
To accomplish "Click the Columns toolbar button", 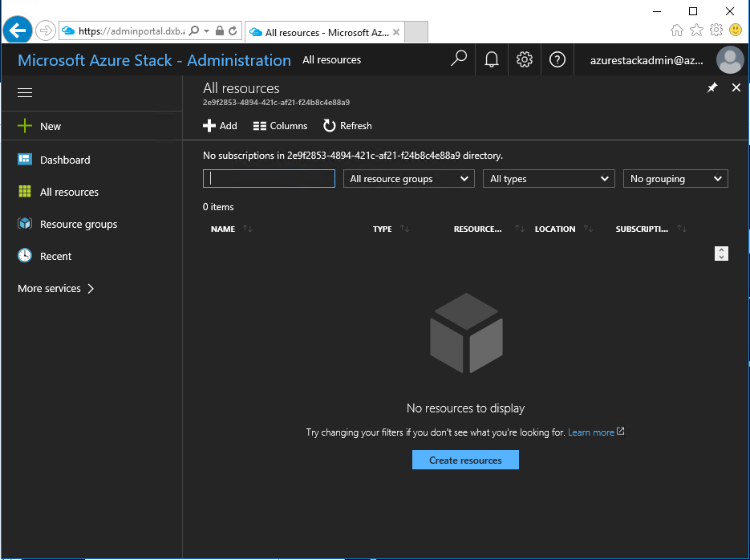I will (x=280, y=126).
